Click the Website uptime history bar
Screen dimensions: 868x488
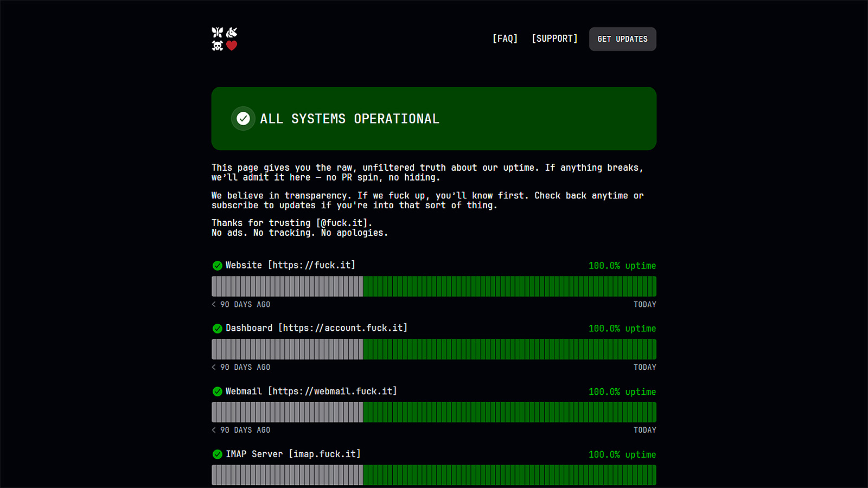click(x=434, y=286)
